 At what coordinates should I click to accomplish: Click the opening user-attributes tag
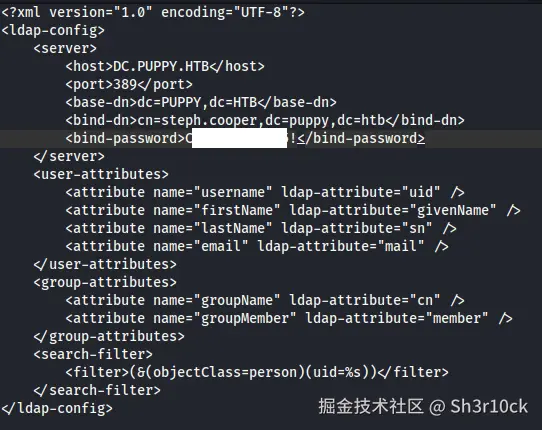(x=101, y=174)
